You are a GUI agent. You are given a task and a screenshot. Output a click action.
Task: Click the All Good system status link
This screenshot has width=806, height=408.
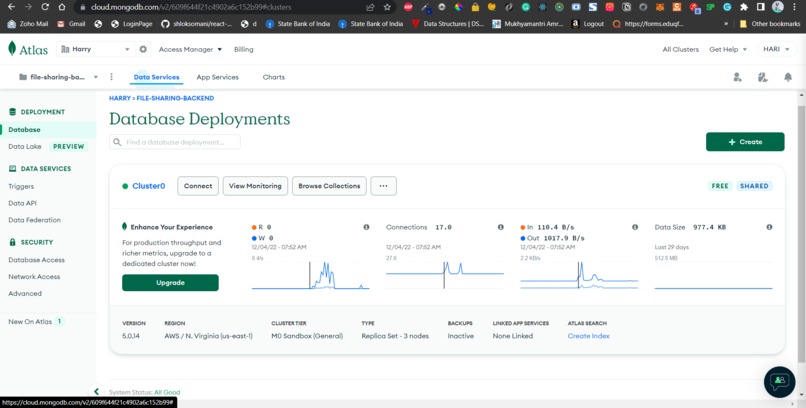167,392
